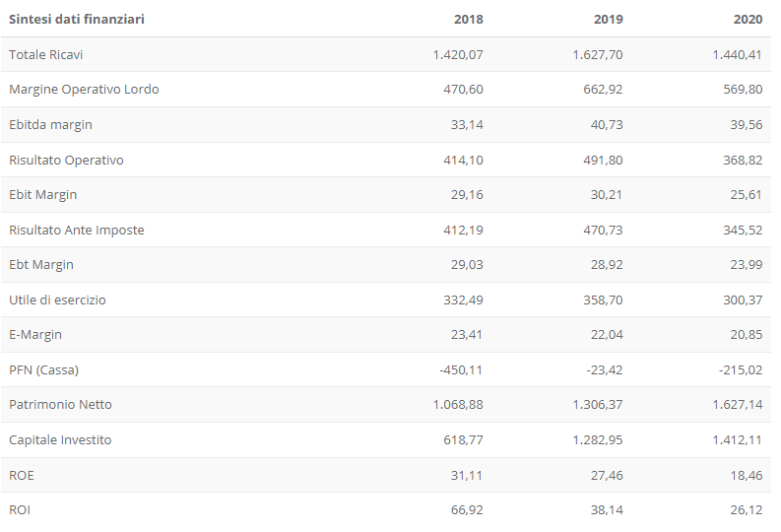Select the Utile di esercizio label
The image size is (781, 532).
tap(57, 299)
